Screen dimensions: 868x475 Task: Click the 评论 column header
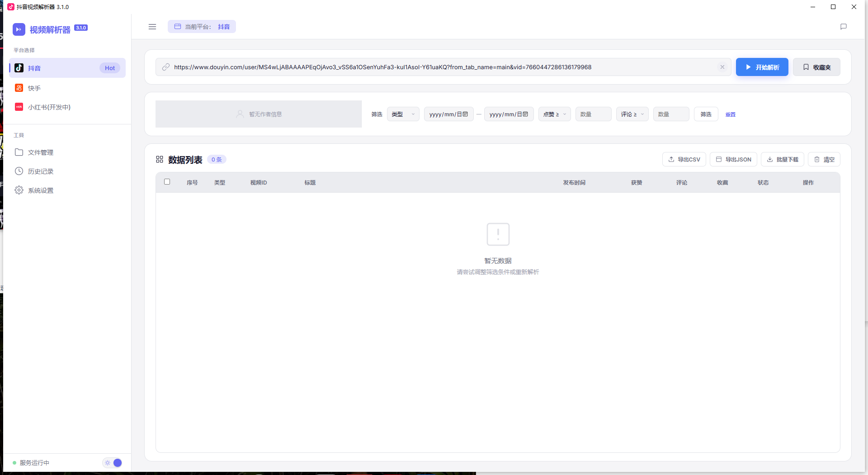pos(682,182)
